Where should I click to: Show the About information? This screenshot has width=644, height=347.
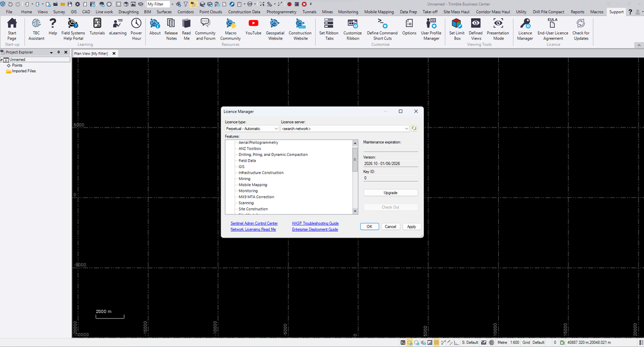tap(155, 26)
